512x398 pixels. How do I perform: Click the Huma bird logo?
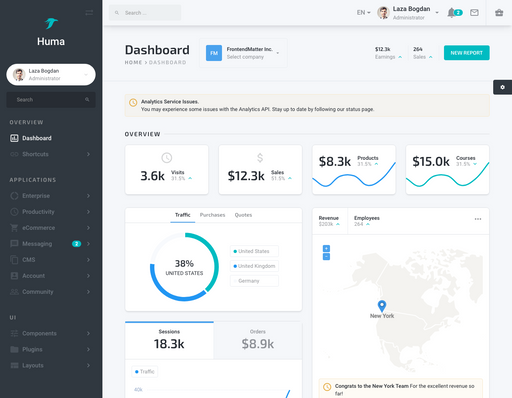tap(51, 23)
